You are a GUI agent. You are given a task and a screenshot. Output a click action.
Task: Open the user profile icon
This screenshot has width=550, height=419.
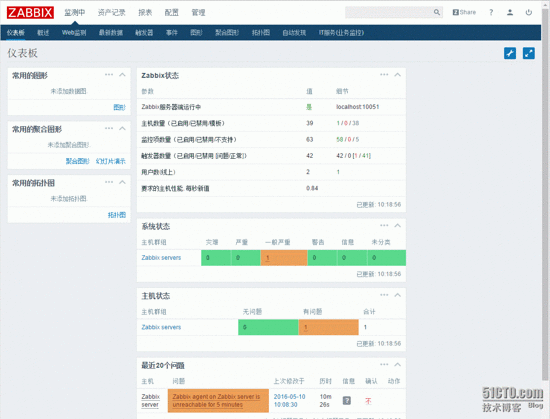pyautogui.click(x=510, y=12)
